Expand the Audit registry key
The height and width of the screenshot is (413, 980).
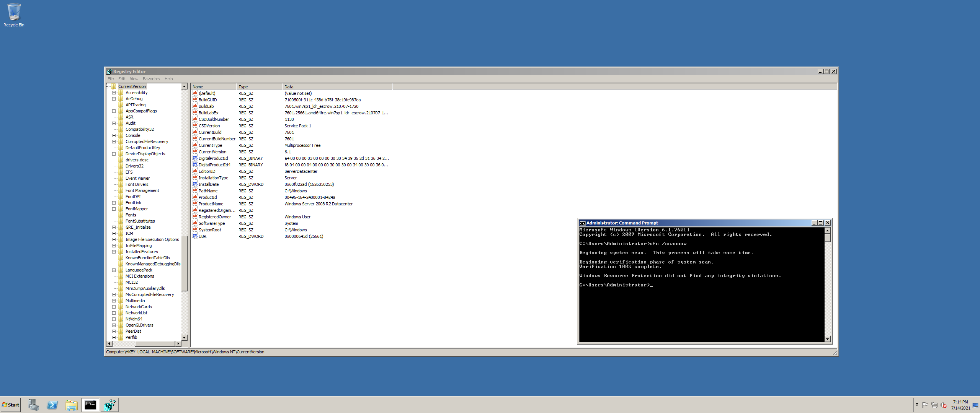pos(114,123)
